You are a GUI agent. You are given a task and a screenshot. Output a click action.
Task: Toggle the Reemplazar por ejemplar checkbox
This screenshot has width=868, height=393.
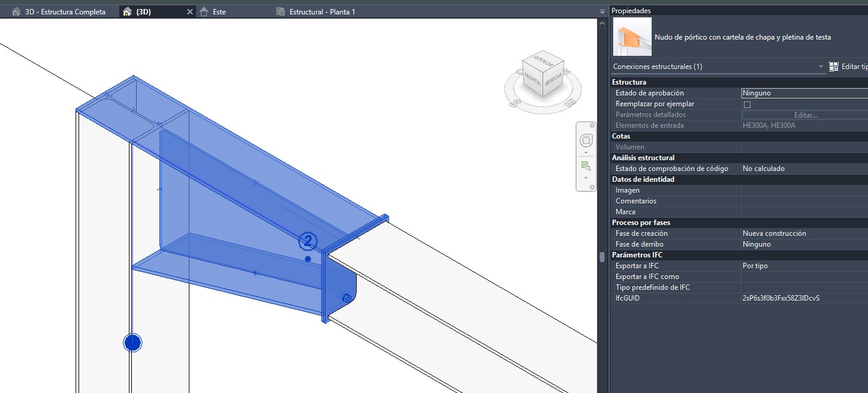(747, 104)
